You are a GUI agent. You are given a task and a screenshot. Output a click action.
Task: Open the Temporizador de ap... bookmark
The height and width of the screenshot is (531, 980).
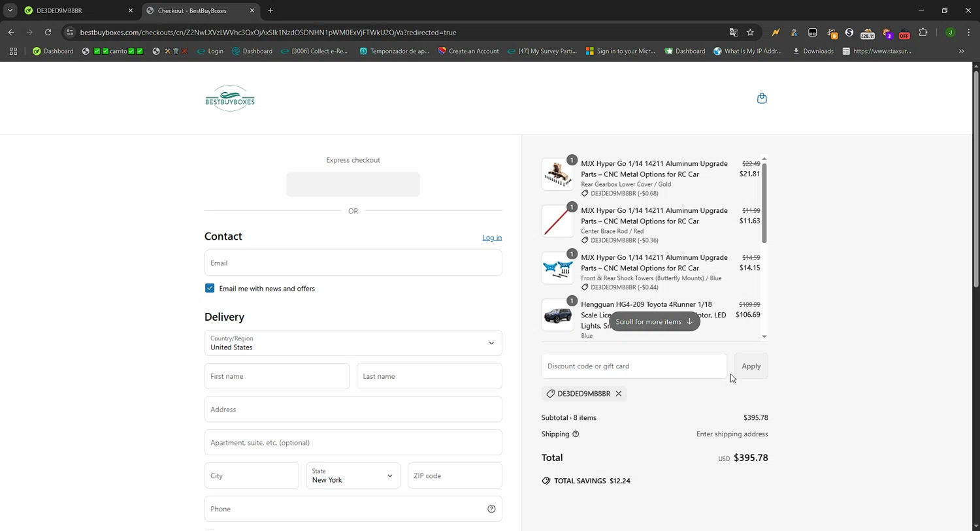[394, 51]
